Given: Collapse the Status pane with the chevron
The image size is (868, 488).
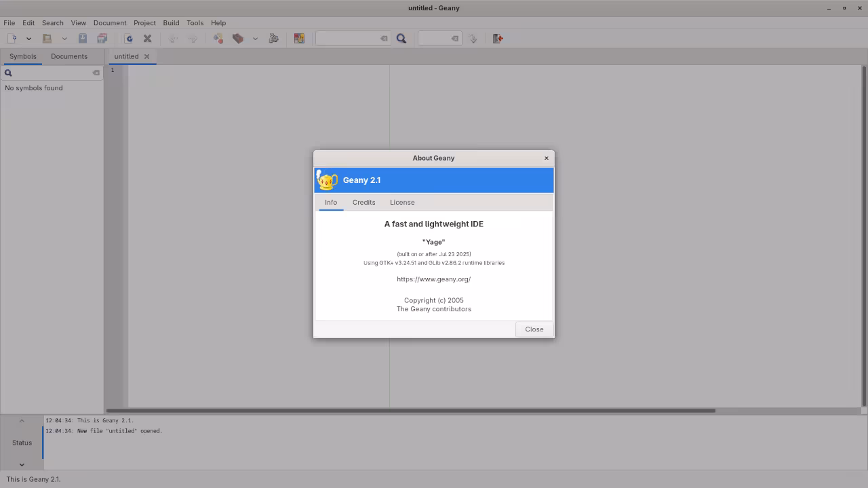Looking at the screenshot, I should [x=22, y=420].
